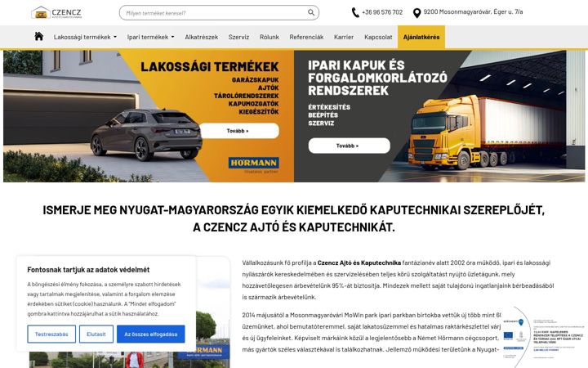Click the ÉRTÉKESÍTÉS text in industrial banner
The height and width of the screenshot is (368, 588).
329,107
